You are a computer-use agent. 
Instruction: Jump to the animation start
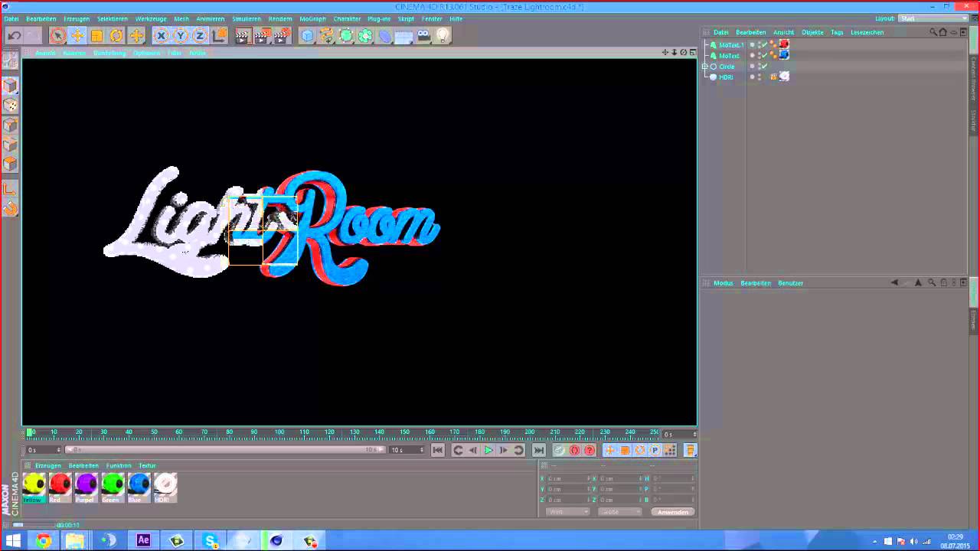coord(437,451)
